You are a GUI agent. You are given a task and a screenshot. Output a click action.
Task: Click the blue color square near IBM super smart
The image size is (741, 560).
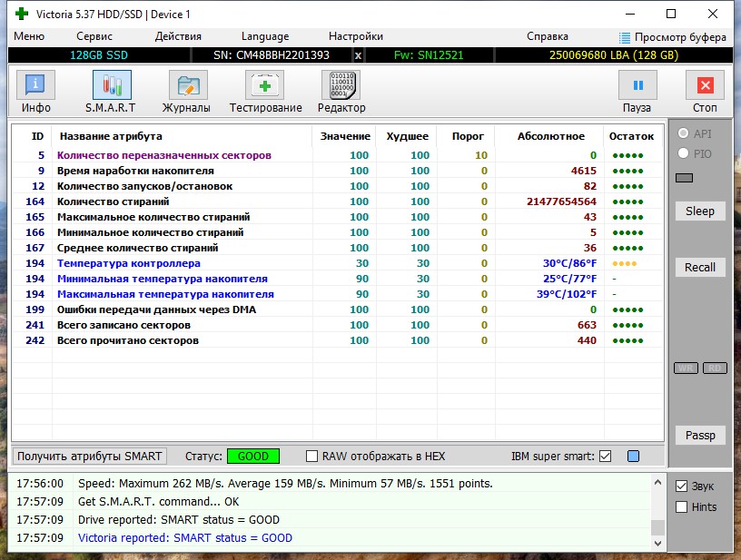(x=633, y=457)
